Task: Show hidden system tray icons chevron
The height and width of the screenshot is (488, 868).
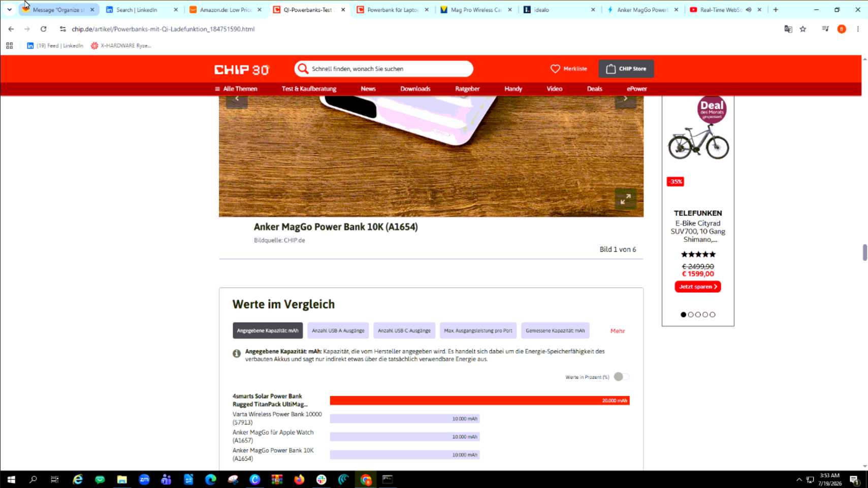Action: tap(799, 479)
